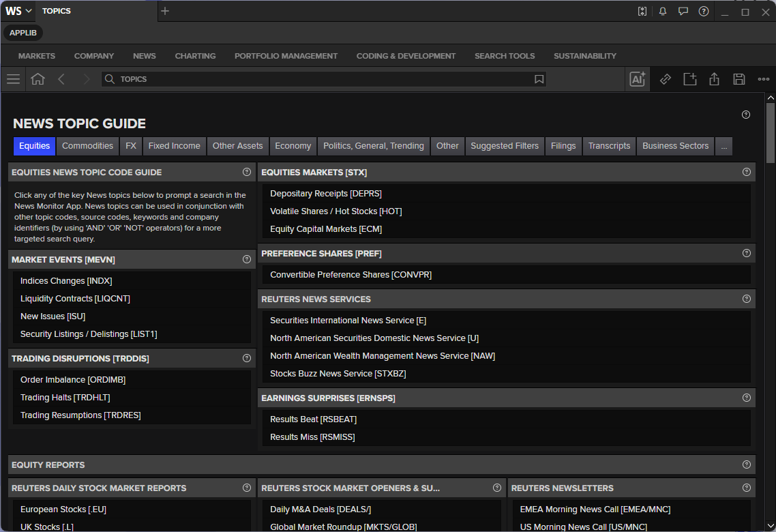
Task: Click the bookmark icon in search box
Action: click(x=539, y=79)
